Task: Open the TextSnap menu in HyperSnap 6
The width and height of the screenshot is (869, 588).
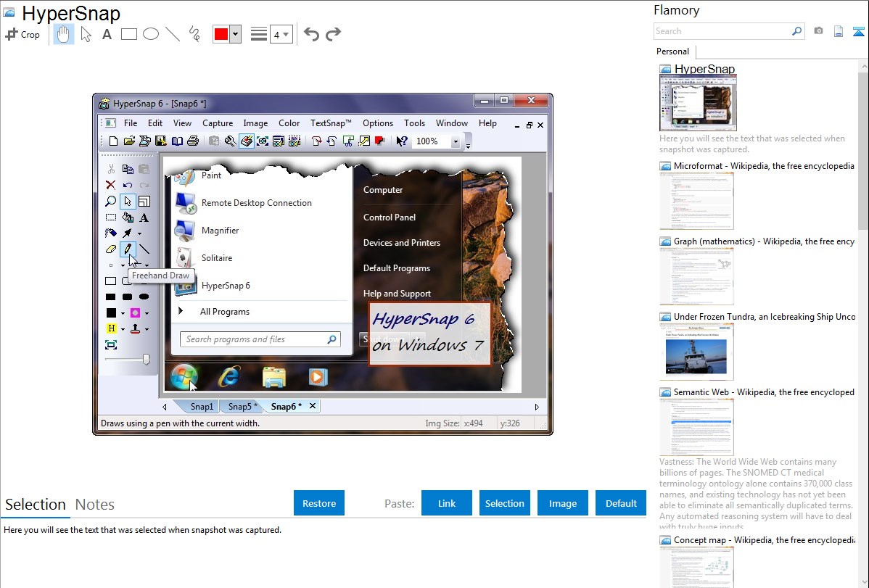Action: tap(330, 123)
